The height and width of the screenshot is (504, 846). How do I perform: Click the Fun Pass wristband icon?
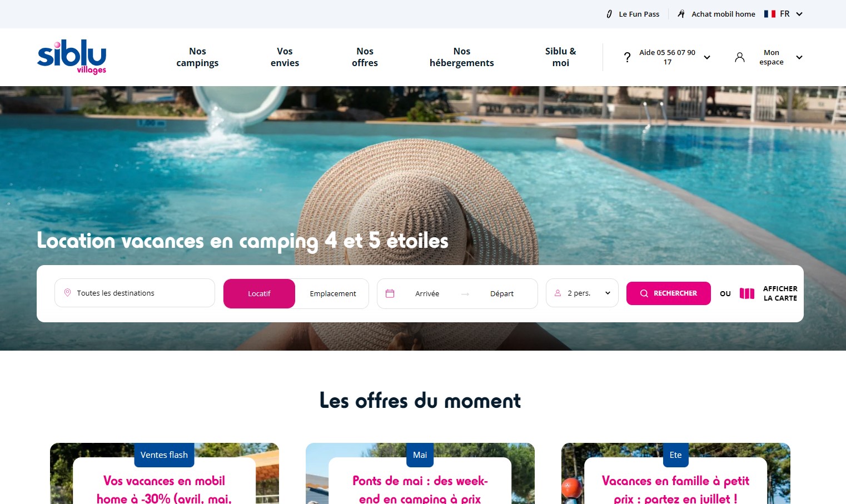(x=609, y=14)
